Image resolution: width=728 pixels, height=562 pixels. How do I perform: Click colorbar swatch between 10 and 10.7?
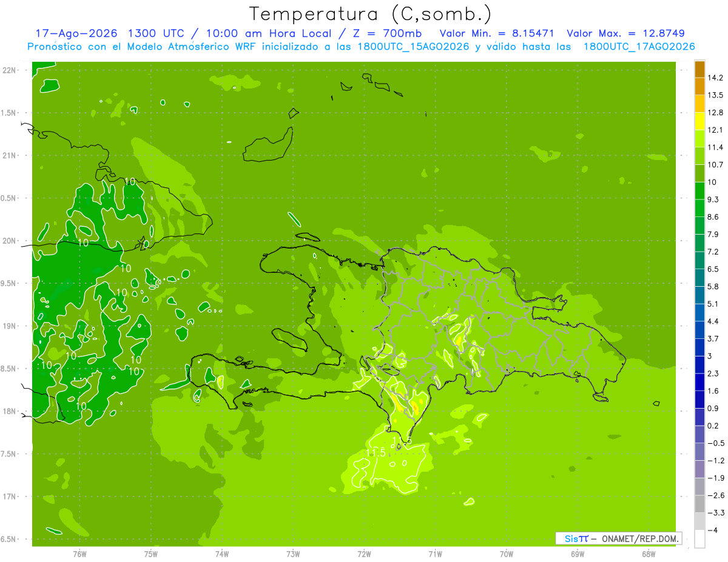(x=699, y=173)
